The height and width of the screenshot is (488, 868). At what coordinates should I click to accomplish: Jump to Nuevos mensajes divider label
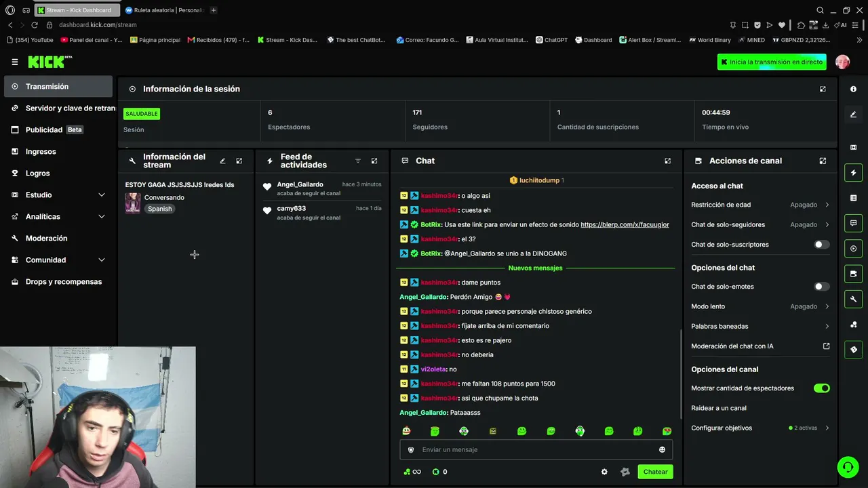tap(536, 268)
